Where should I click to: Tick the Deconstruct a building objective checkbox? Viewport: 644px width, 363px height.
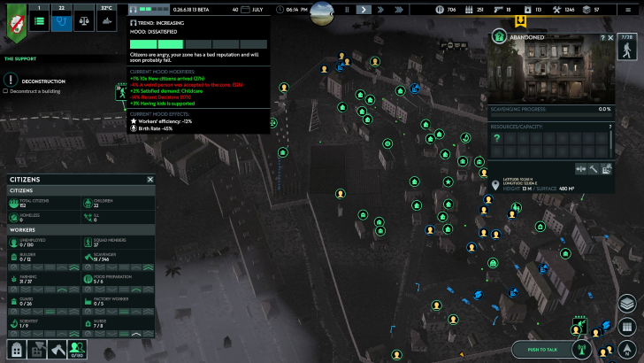pos(5,91)
